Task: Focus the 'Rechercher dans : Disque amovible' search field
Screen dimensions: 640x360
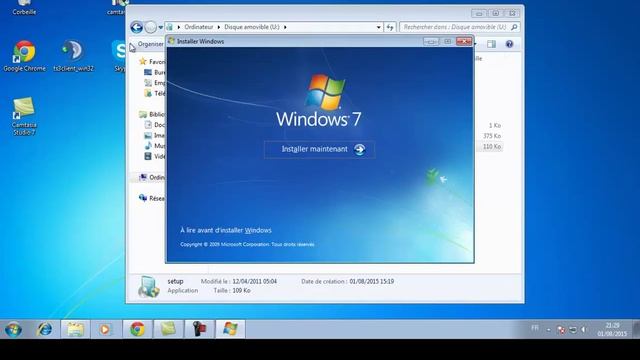Action: 454,27
